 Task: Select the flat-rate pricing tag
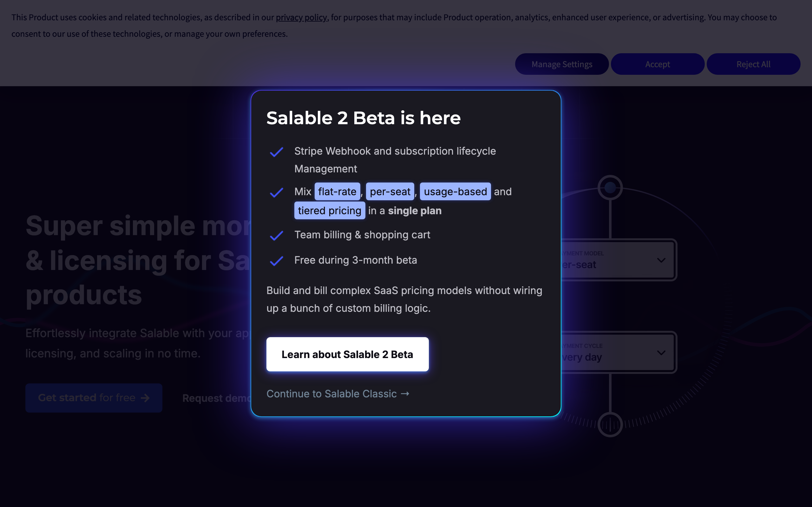pyautogui.click(x=337, y=191)
